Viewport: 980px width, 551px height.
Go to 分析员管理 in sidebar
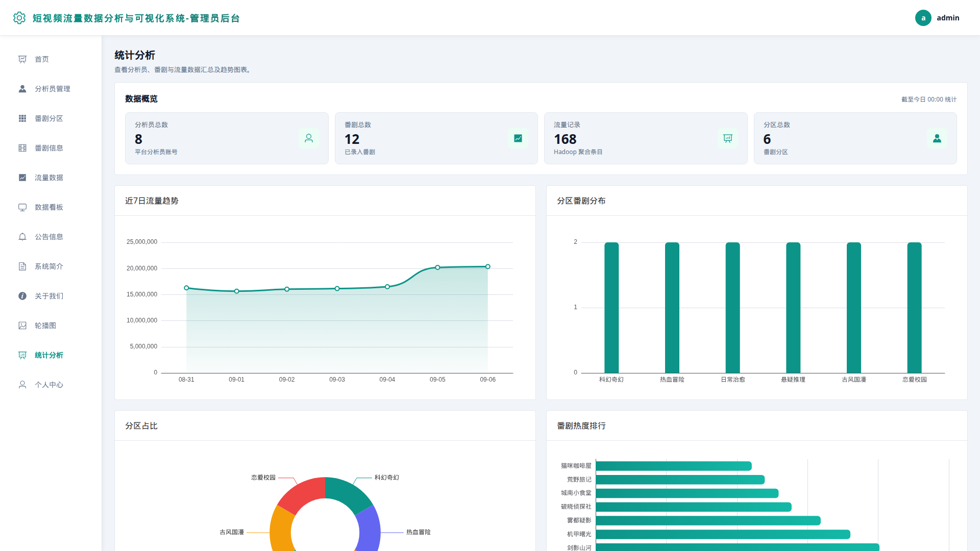point(51,89)
